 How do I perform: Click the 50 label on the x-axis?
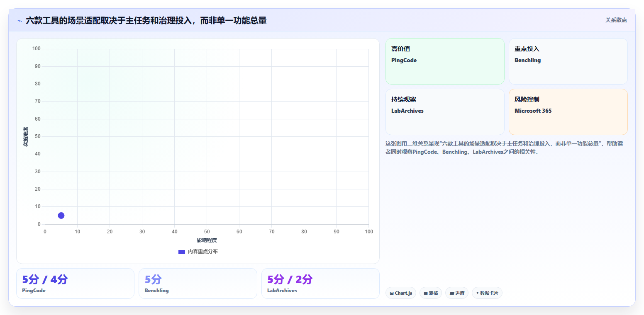coord(207,232)
